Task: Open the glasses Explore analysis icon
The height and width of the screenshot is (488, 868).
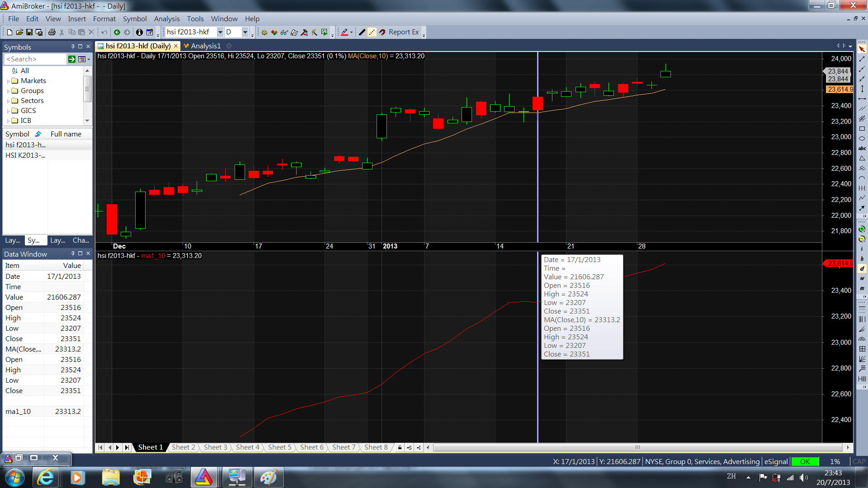Action: 284,32
